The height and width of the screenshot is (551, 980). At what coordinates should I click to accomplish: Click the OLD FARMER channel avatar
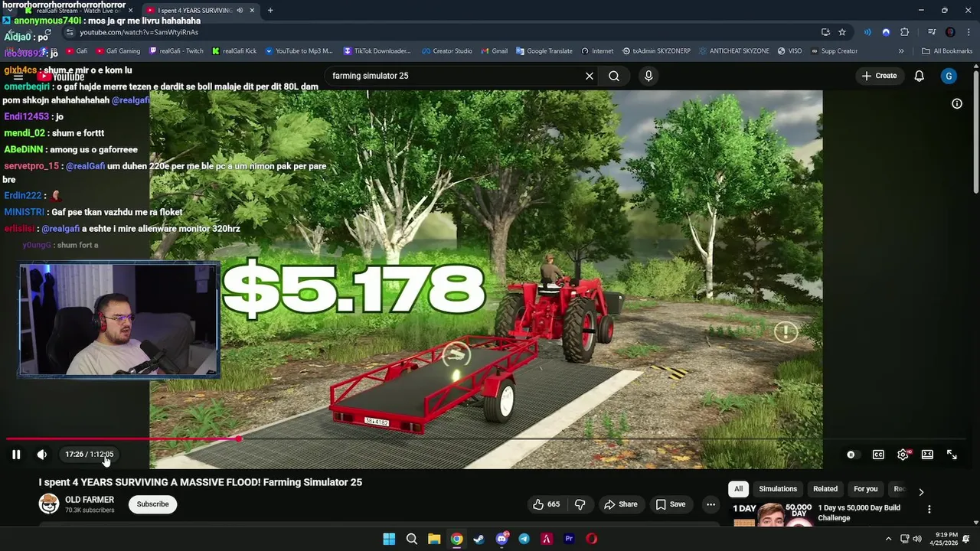(49, 504)
